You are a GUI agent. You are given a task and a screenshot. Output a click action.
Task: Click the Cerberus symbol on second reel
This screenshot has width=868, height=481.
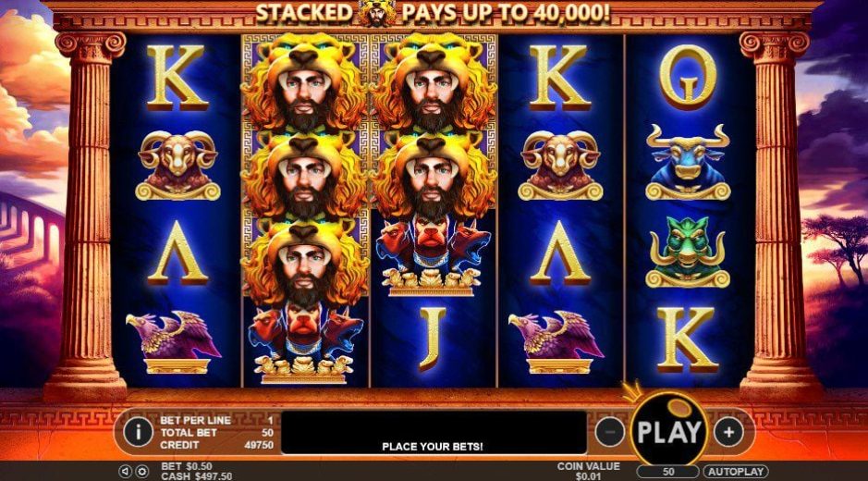[x=305, y=343]
